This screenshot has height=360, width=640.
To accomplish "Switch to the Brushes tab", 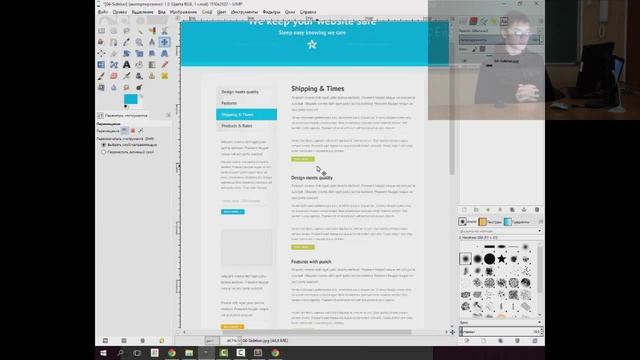I will pyautogui.click(x=467, y=222).
